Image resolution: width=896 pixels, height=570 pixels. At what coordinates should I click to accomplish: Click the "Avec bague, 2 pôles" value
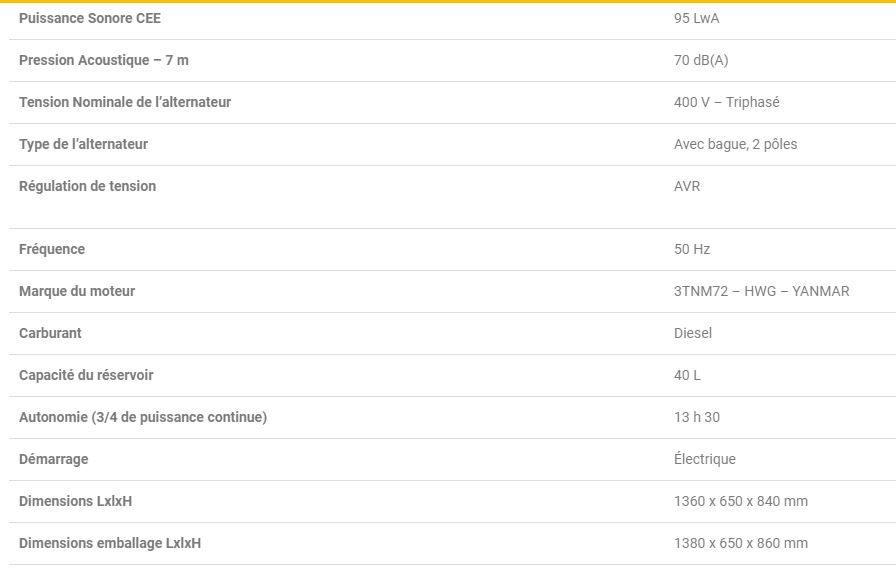[736, 144]
